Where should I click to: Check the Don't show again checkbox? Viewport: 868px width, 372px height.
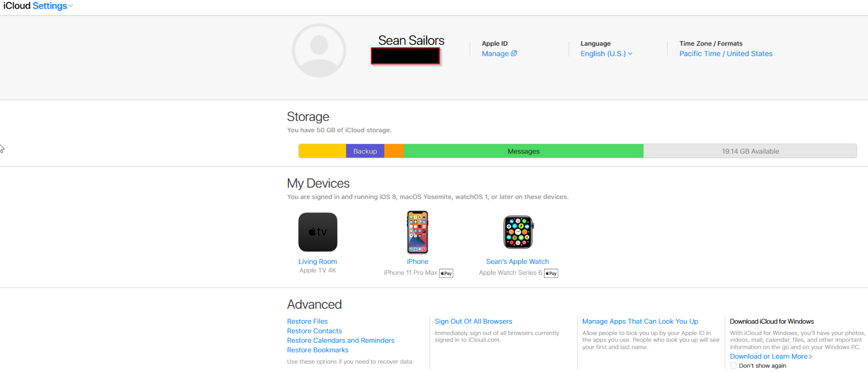(x=734, y=366)
